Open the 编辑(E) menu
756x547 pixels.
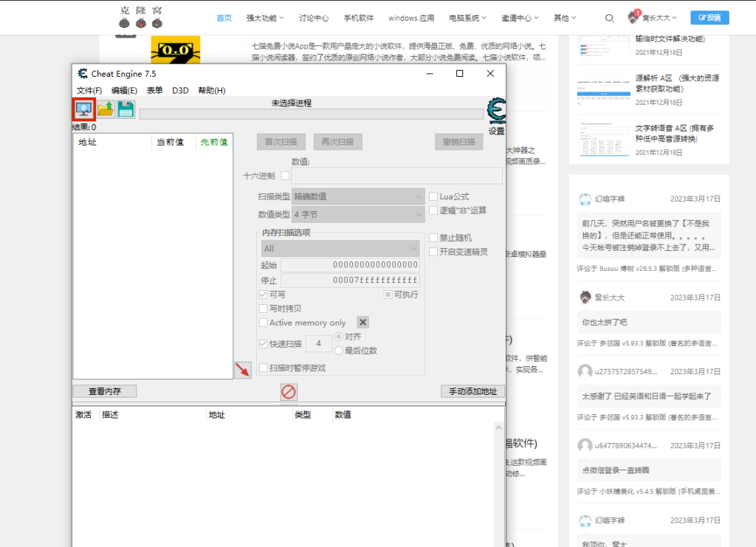[x=124, y=91]
